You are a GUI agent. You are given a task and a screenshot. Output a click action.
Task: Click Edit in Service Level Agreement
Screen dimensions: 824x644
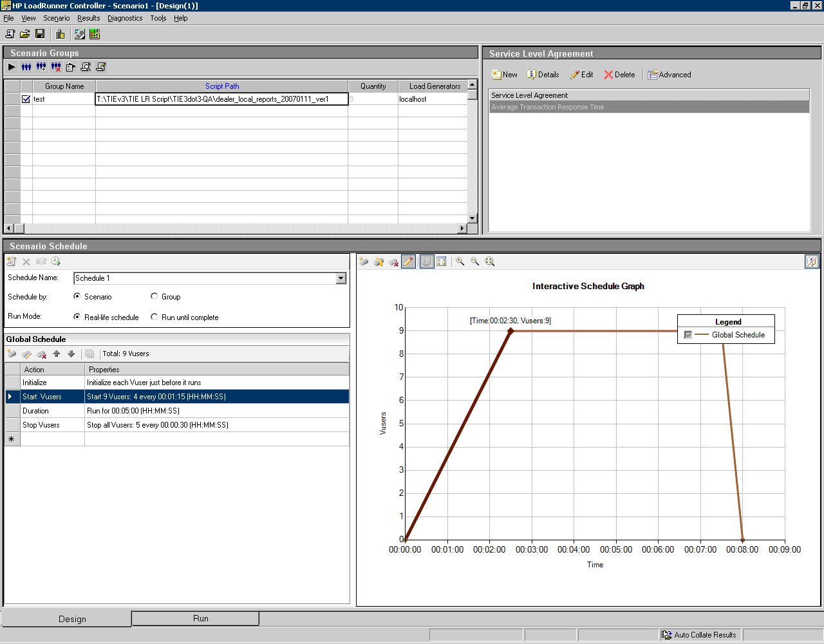[x=581, y=75]
